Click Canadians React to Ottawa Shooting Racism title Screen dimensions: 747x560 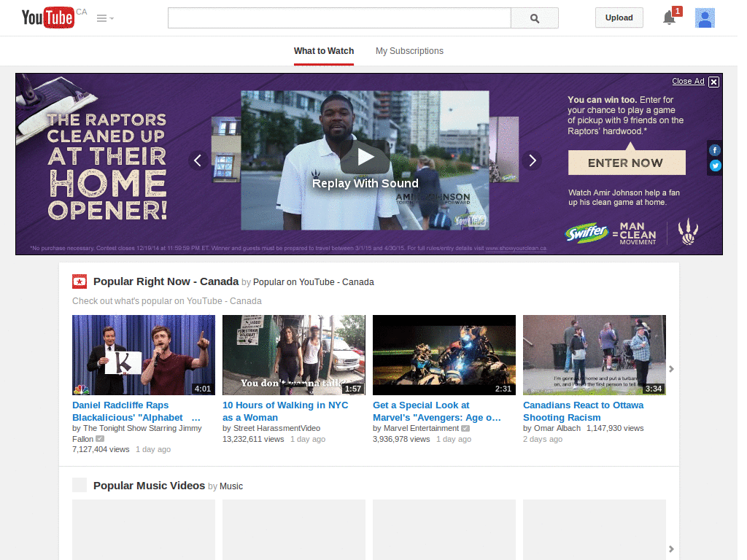(583, 411)
